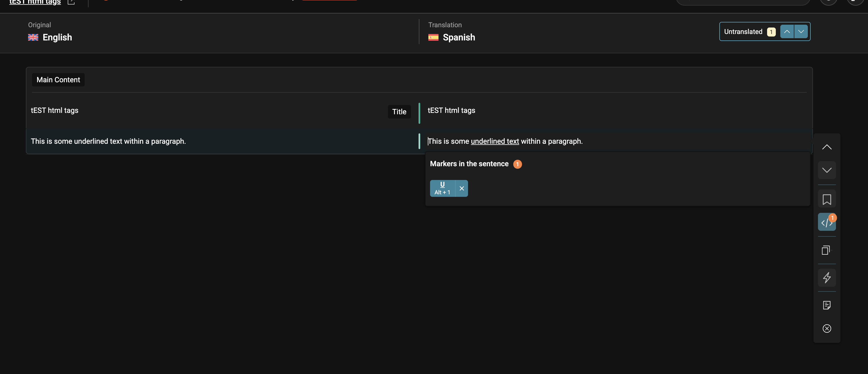Image resolution: width=868 pixels, height=374 pixels.
Task: Remove the underline marker with X
Action: (x=462, y=188)
